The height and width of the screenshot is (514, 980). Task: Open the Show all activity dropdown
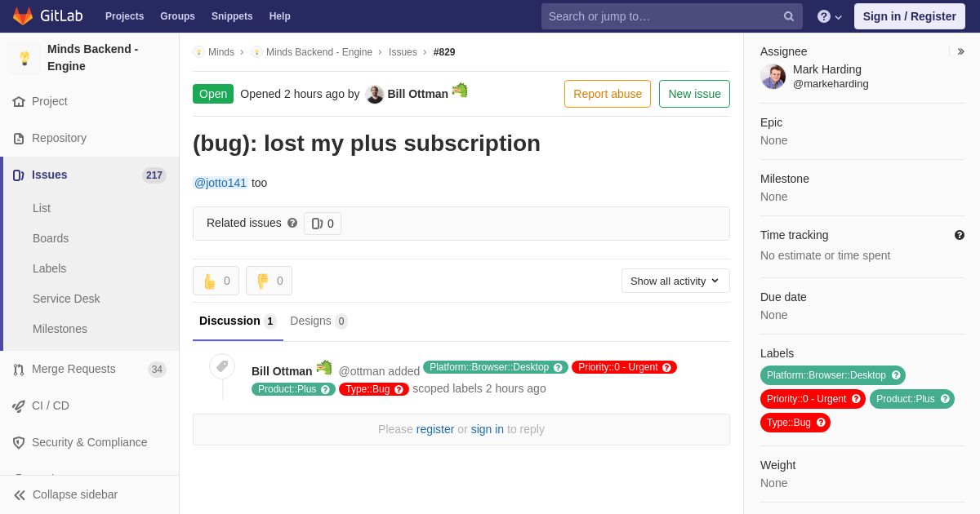click(x=675, y=281)
